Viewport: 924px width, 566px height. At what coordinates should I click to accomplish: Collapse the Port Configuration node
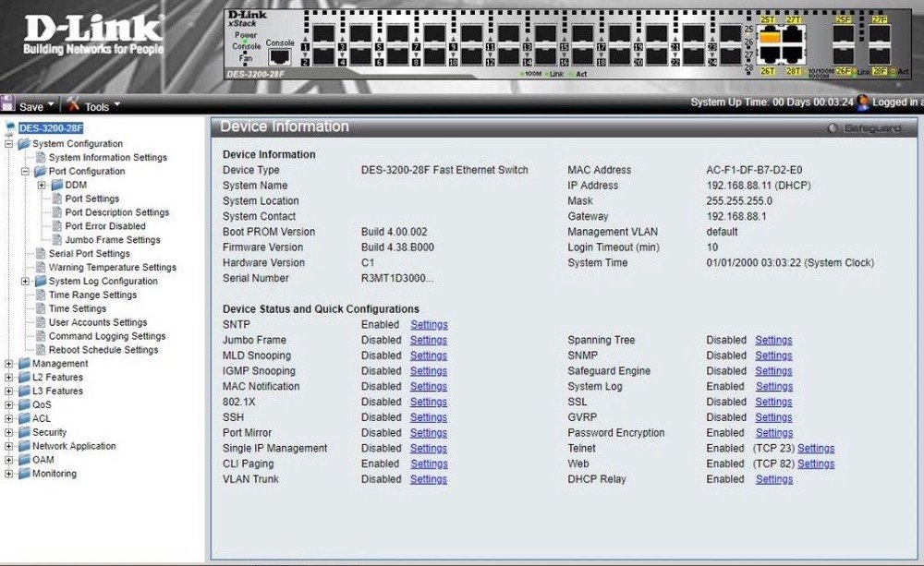tap(26, 172)
